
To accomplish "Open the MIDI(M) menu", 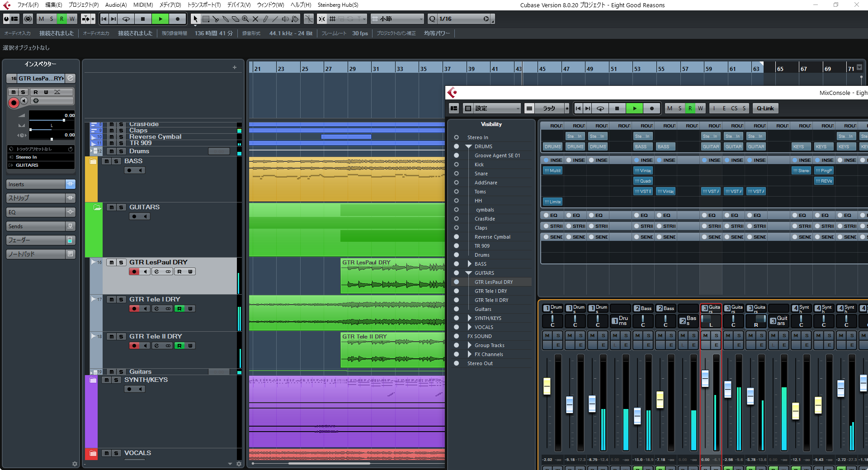I will click(x=143, y=5).
